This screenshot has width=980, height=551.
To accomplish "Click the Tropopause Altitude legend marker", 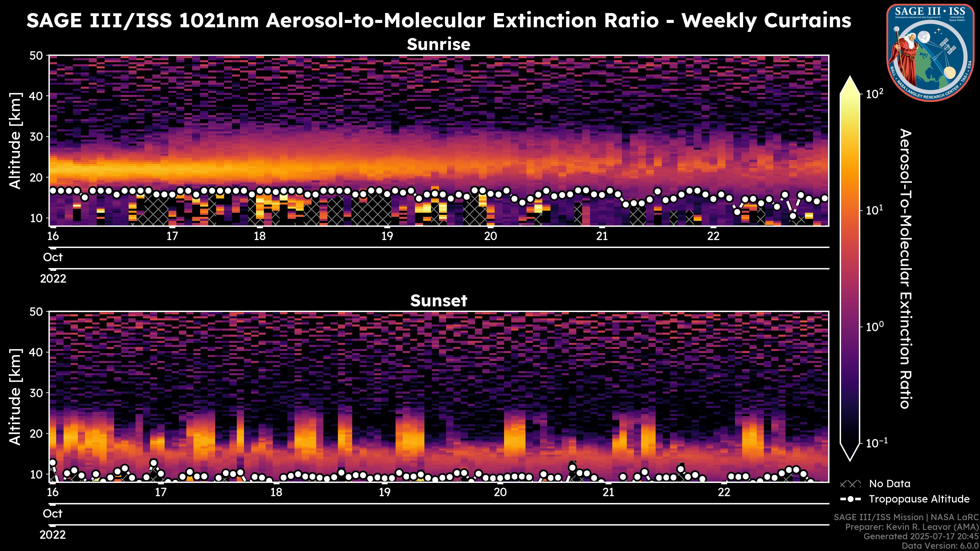I will point(850,499).
